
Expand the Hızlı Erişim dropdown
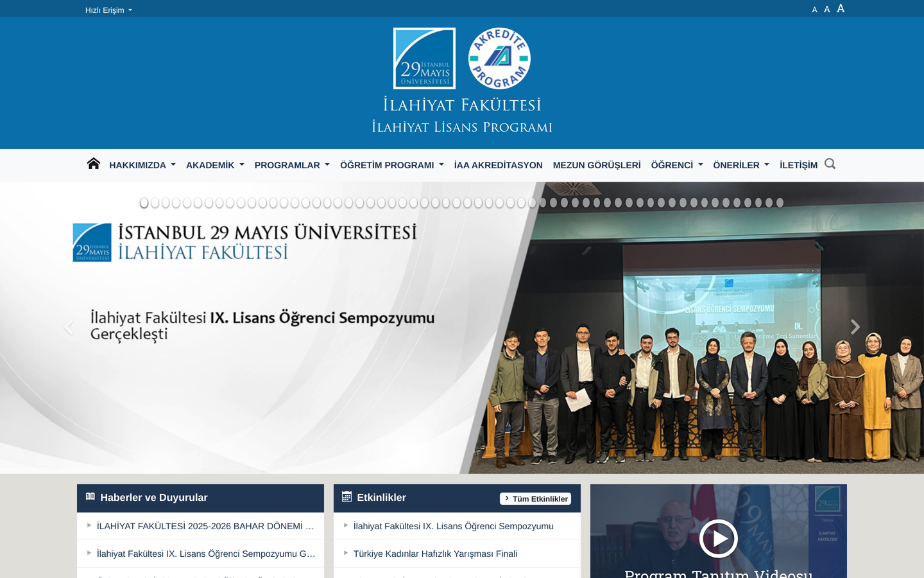click(108, 10)
